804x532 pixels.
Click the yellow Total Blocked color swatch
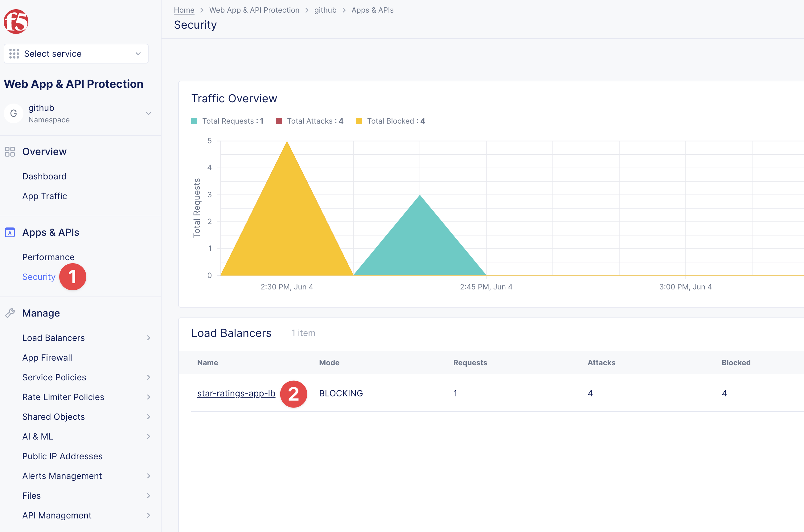(359, 121)
